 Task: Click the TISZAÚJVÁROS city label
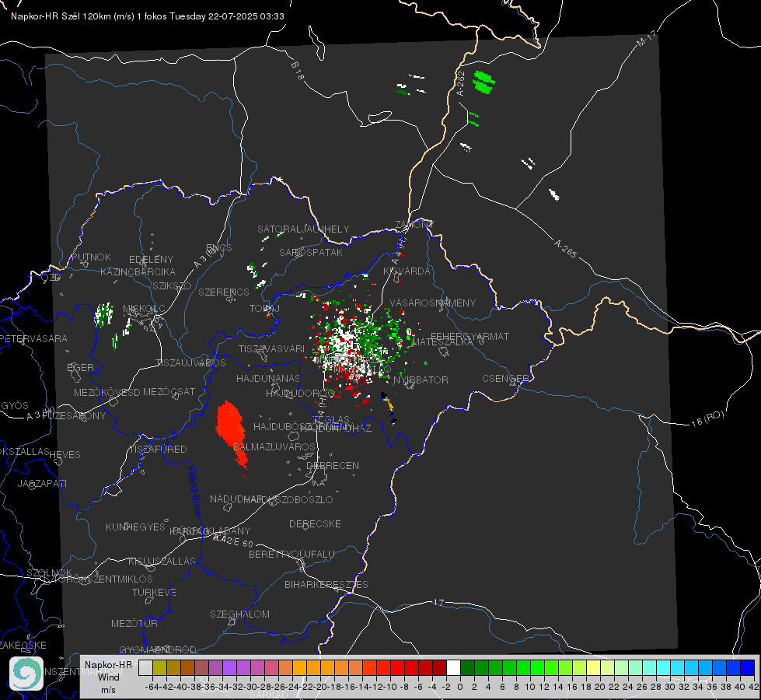point(190,363)
